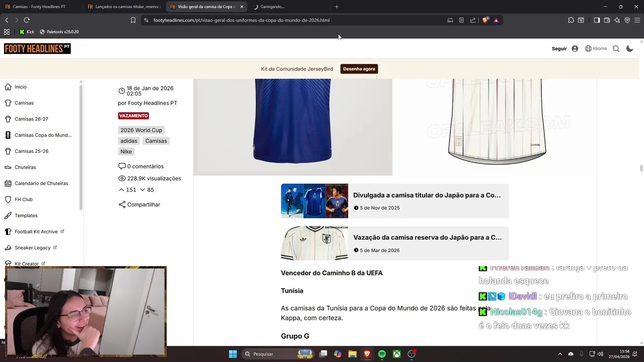Screen dimensions: 644x362
Task: Open Spotify from the taskbar
Action: (382, 354)
